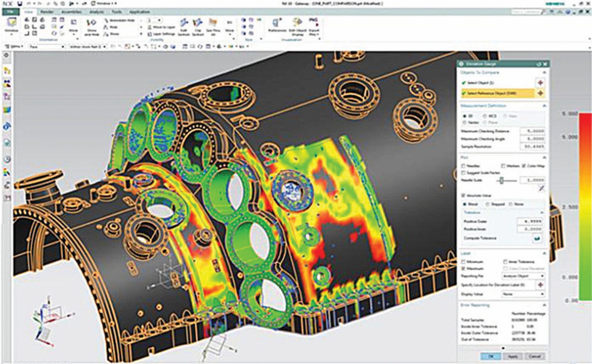Collapse the Measurement Definition section
592x364 pixels.
point(544,106)
